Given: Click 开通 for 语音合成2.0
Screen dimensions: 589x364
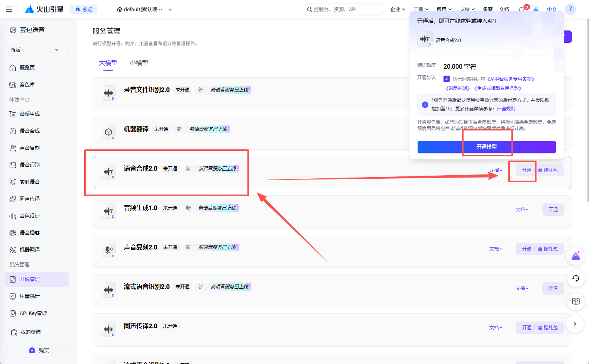Looking at the screenshot, I should click(x=526, y=170).
